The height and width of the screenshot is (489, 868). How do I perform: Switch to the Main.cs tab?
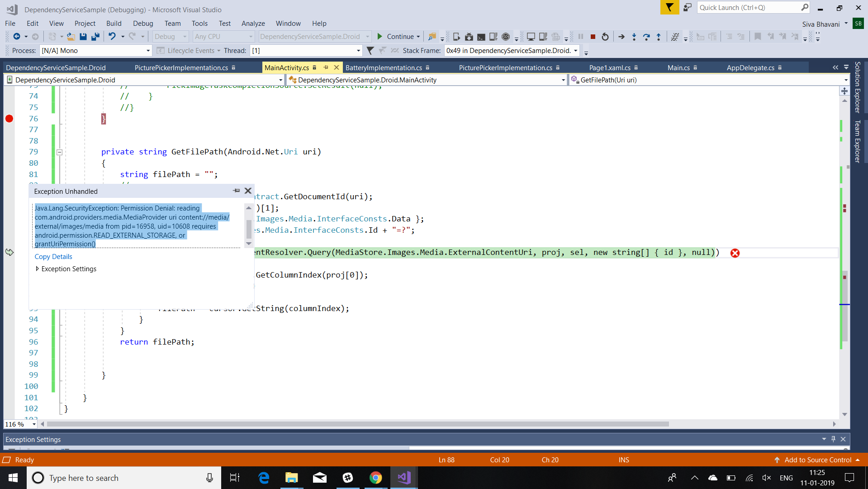pos(678,68)
